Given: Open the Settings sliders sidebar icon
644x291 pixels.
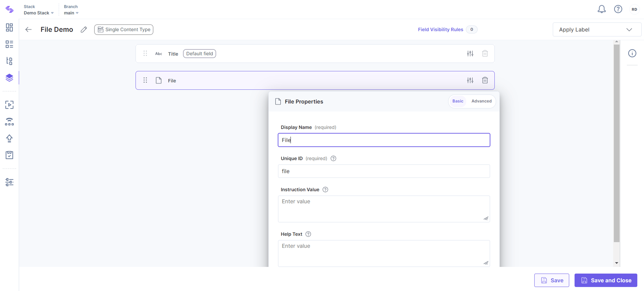Looking at the screenshot, I should coord(9,182).
